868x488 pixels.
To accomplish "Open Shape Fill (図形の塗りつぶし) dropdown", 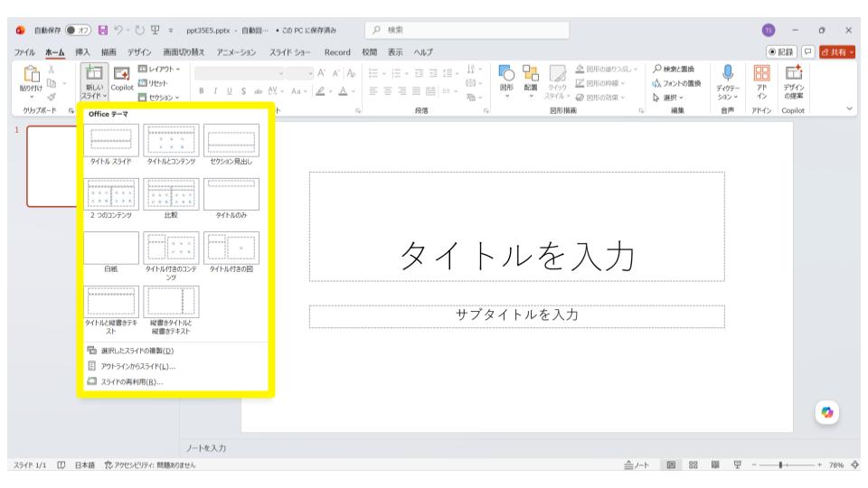I will [607, 69].
